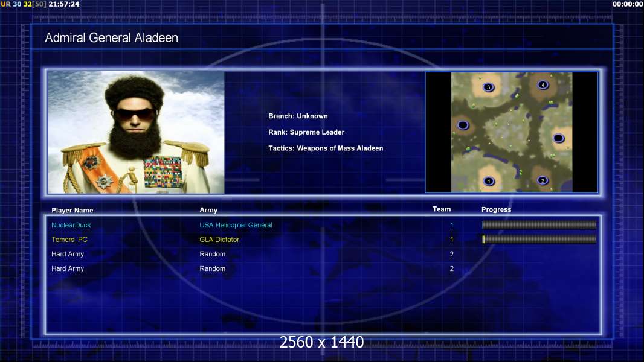Screen dimensions: 644x362
Task: Click the team number of Tomers_PC
Action: pyautogui.click(x=452, y=240)
